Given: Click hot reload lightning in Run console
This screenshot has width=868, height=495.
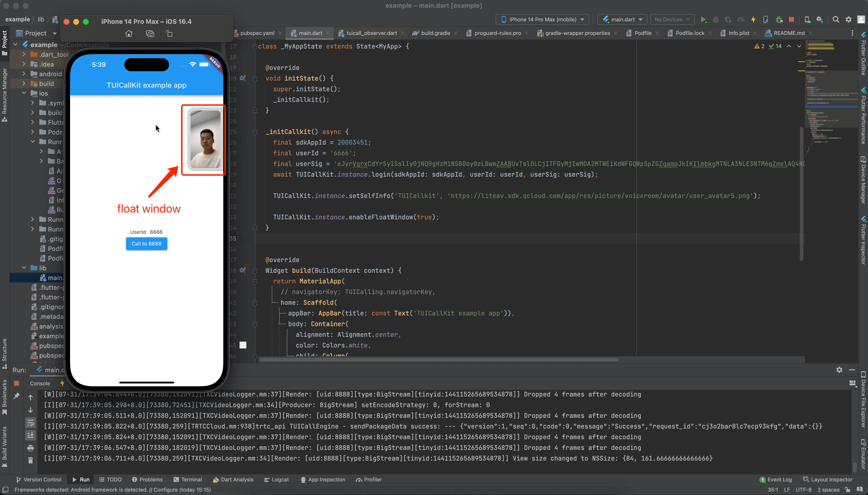Looking at the screenshot, I should pos(62,383).
